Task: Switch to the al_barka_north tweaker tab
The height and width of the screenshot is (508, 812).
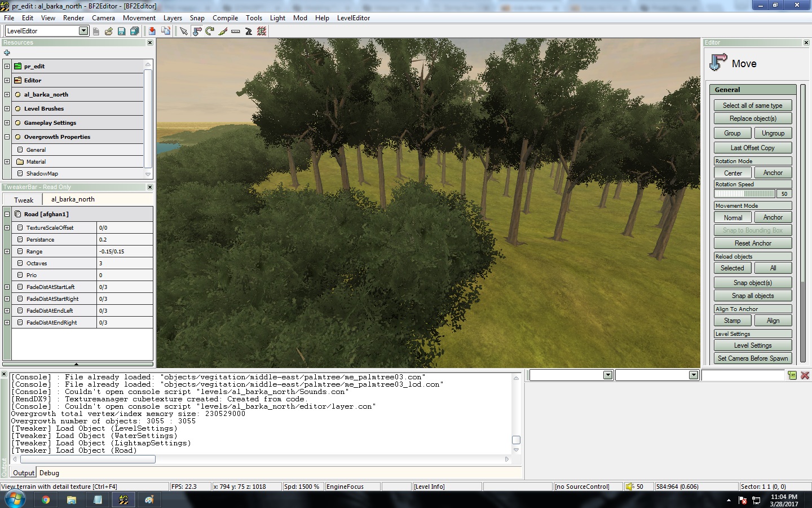Action: [x=73, y=199]
